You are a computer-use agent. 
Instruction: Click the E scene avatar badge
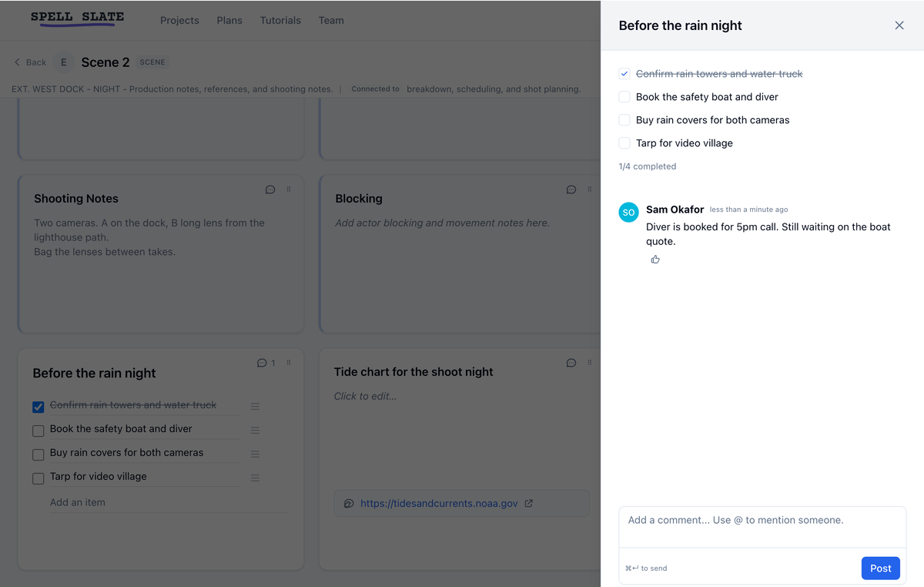pos(63,62)
